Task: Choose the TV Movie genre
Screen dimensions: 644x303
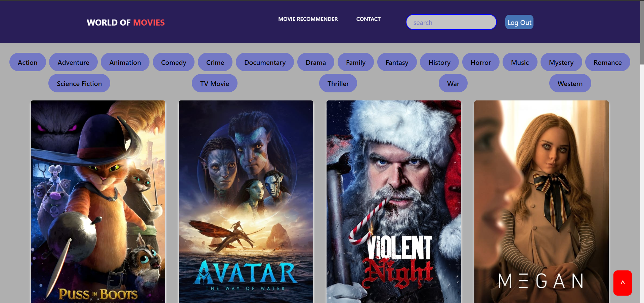Action: tap(215, 83)
